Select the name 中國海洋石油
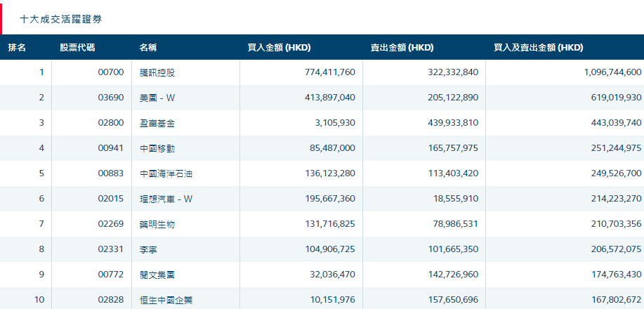Screen dimensions: 644x309 [166, 174]
